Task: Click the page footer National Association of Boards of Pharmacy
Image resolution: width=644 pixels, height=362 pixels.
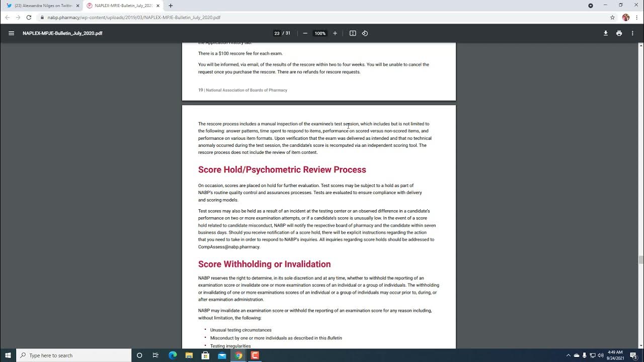Action: 247,90
